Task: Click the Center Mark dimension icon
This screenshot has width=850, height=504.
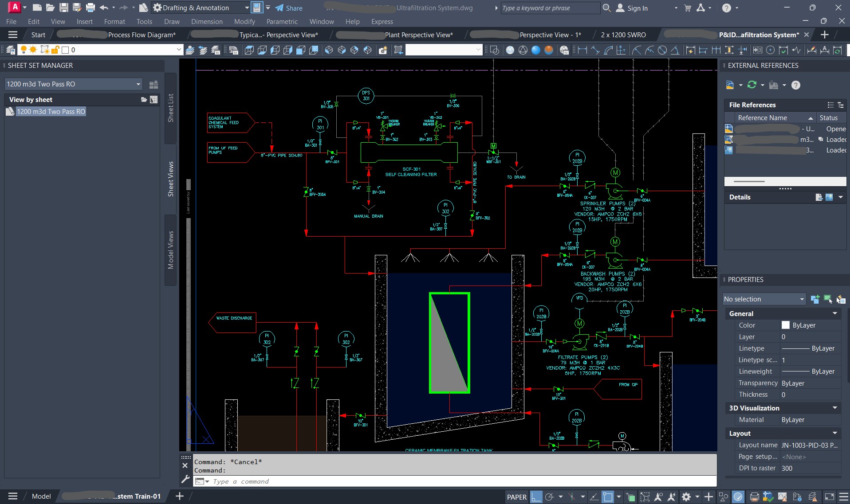Action: click(771, 50)
